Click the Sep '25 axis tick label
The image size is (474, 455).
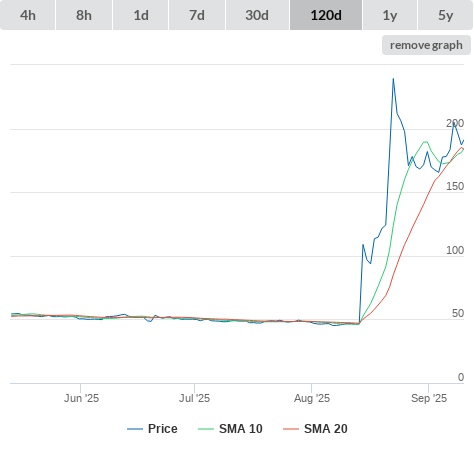click(x=429, y=398)
